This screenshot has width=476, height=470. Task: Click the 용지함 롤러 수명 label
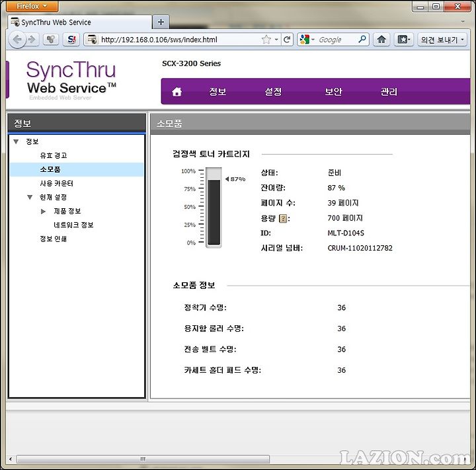pyautogui.click(x=214, y=329)
